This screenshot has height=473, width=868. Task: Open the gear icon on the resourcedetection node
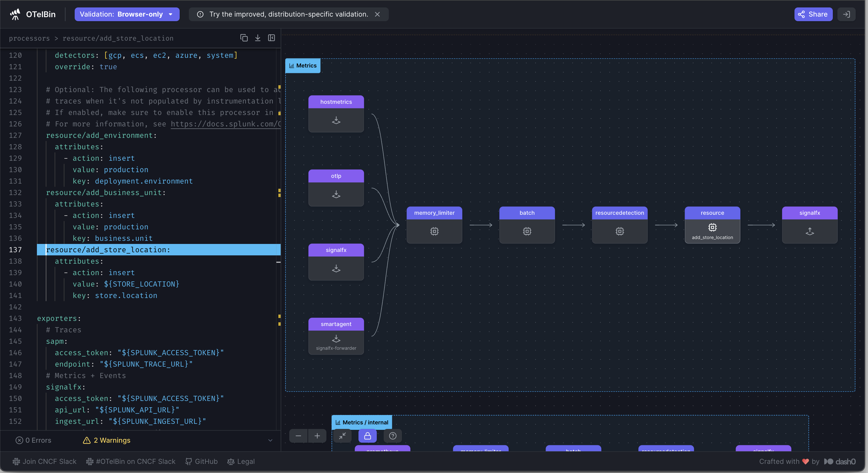tap(620, 231)
